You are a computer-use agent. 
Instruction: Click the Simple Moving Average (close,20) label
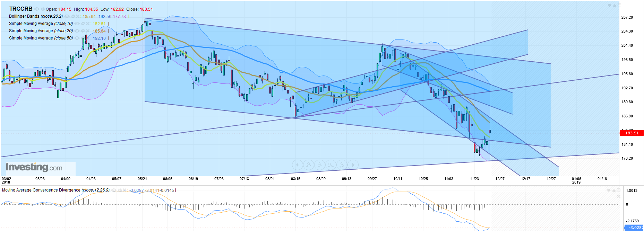pos(41,31)
